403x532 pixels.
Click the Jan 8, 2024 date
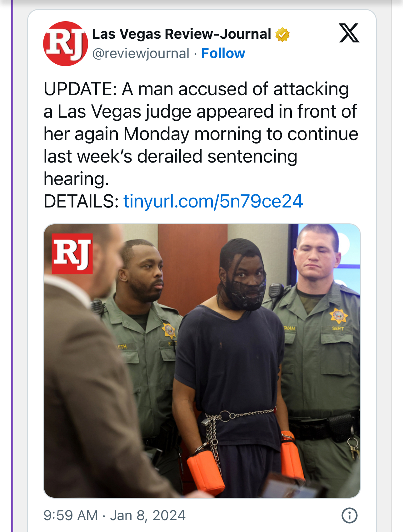148,515
